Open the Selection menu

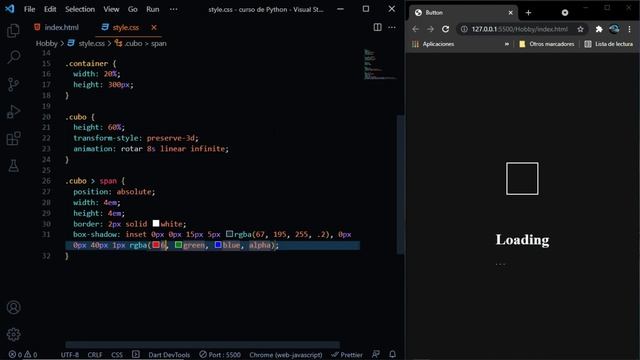click(x=80, y=9)
